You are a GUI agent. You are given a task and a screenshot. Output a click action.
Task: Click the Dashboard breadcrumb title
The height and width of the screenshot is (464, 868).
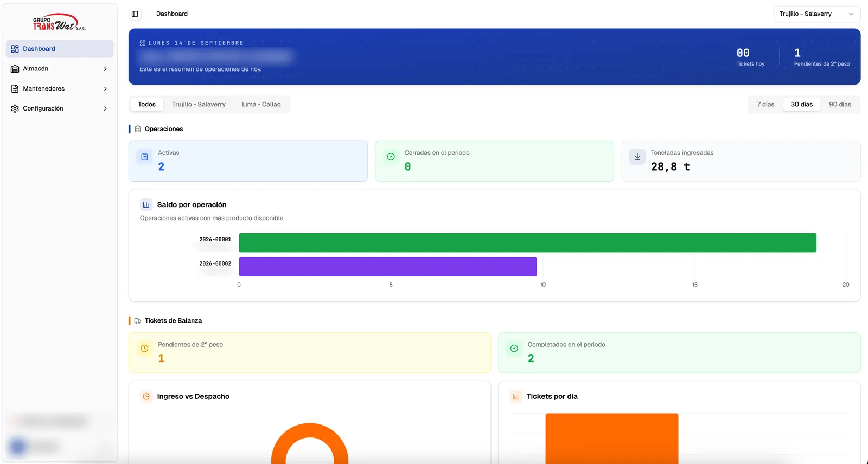172,14
